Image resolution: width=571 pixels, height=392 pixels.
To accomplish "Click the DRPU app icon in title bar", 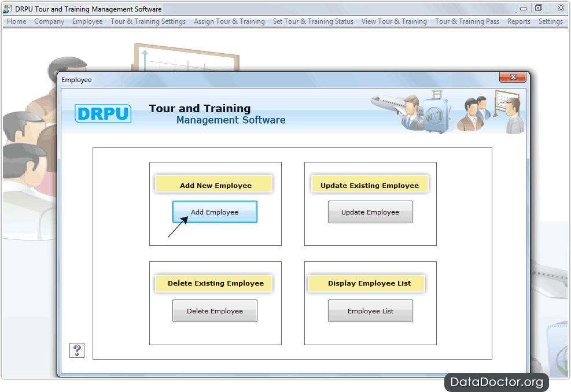I will [8, 9].
